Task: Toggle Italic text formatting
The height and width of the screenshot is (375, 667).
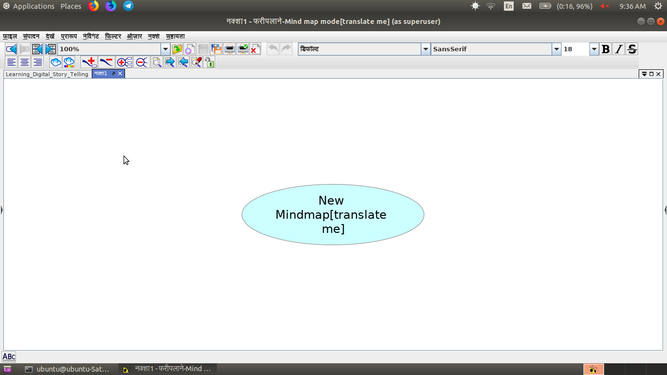Action: click(x=619, y=49)
